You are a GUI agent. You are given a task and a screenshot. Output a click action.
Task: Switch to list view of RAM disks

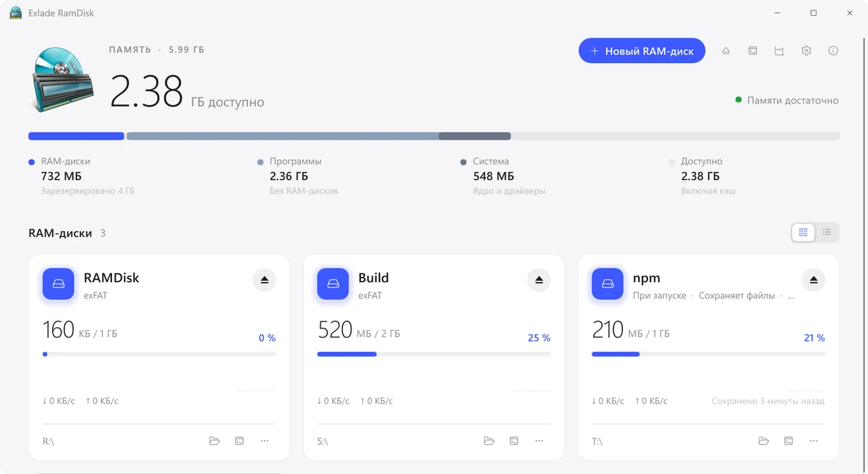click(827, 232)
